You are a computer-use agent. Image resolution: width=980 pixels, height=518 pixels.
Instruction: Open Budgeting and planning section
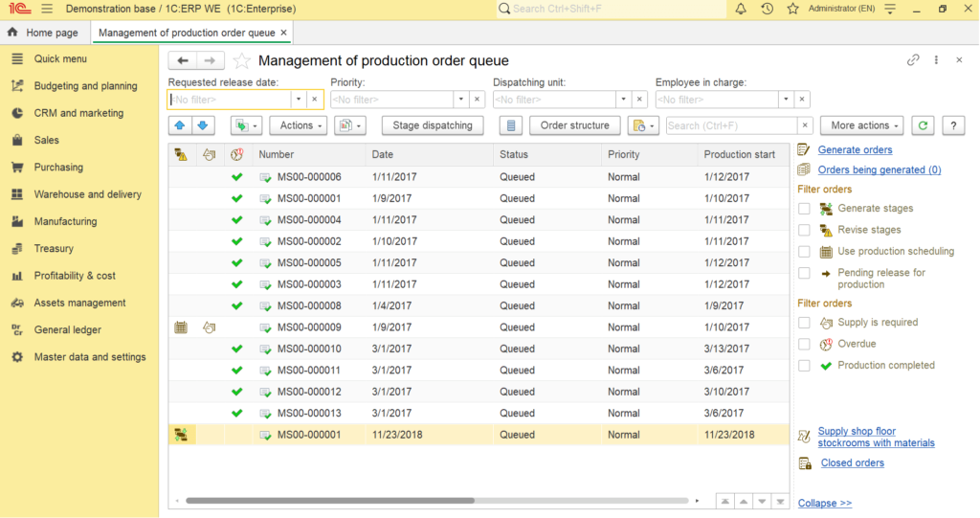pyautogui.click(x=85, y=86)
